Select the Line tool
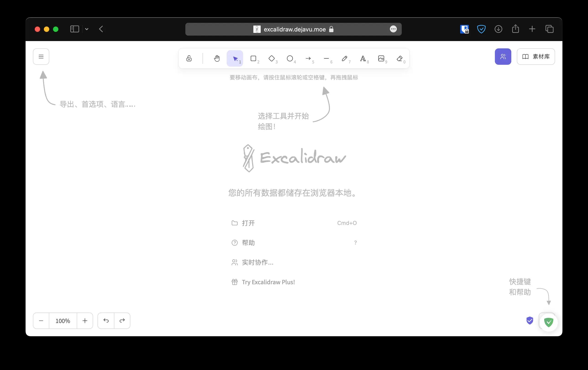 point(326,59)
